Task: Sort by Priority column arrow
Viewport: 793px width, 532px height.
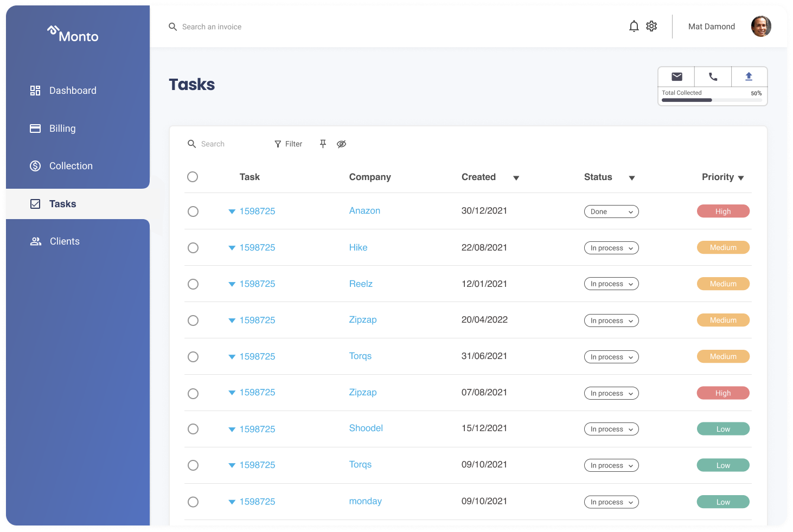Action: point(741,178)
